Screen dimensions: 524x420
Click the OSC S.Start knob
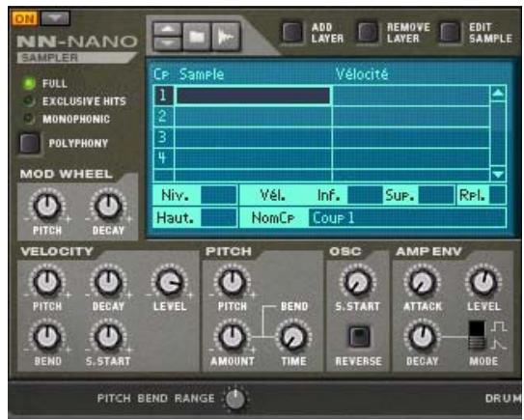click(358, 282)
